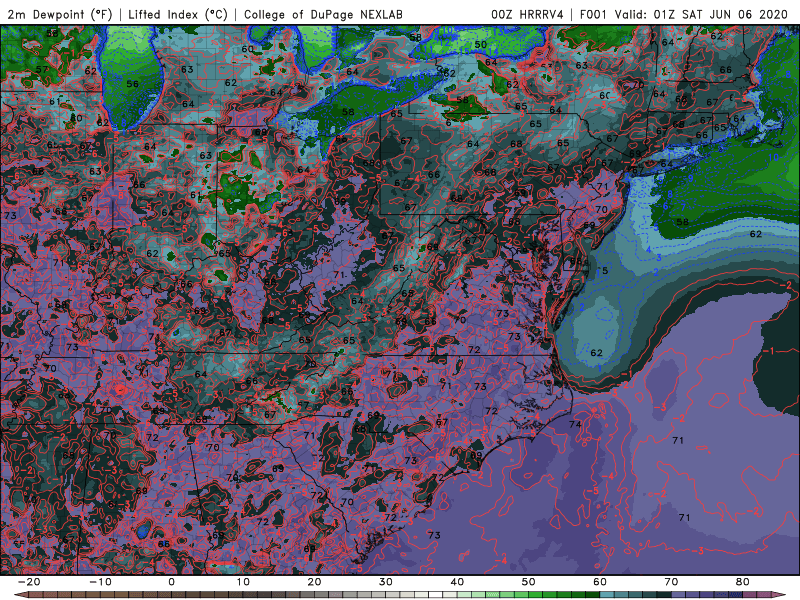Click the '60' label on the color scale
This screenshot has width=800, height=600.
pos(600,582)
